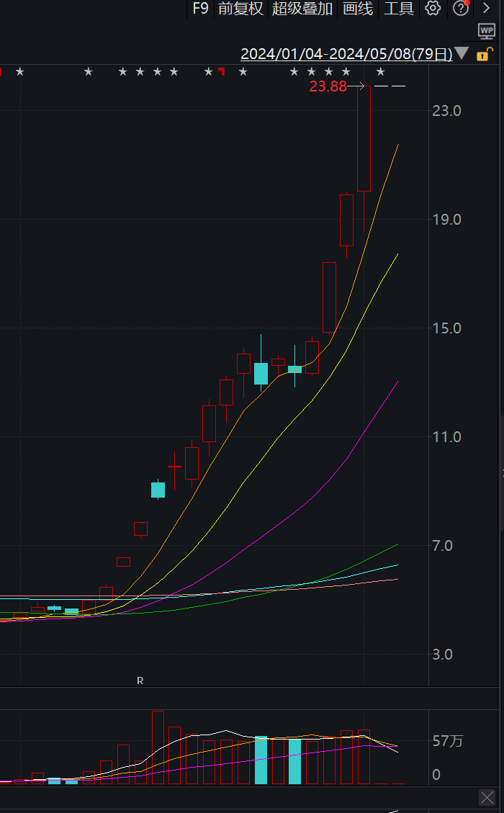The width and height of the screenshot is (504, 813).
Task: Expand more toolbar options chevron
Action: click(487, 8)
